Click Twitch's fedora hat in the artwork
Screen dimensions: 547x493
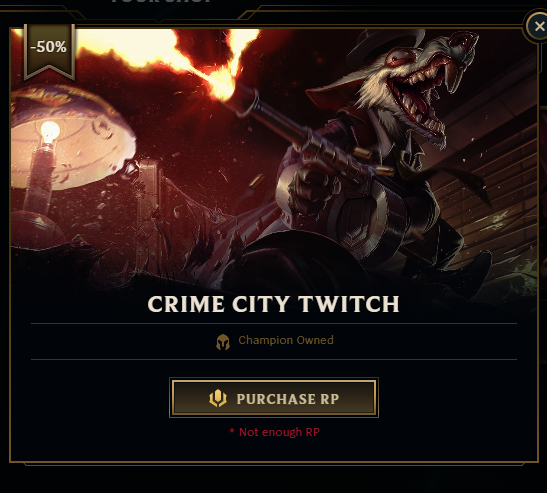[x=387, y=45]
